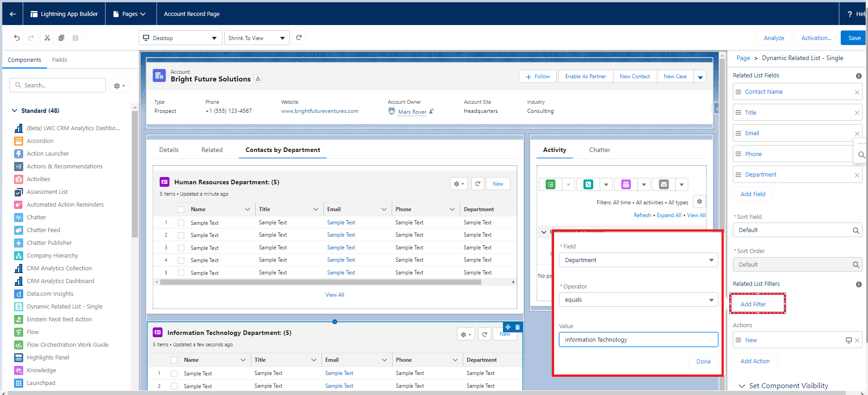Check row 2 in Information Technology list
This screenshot has height=395, width=868.
click(x=174, y=386)
